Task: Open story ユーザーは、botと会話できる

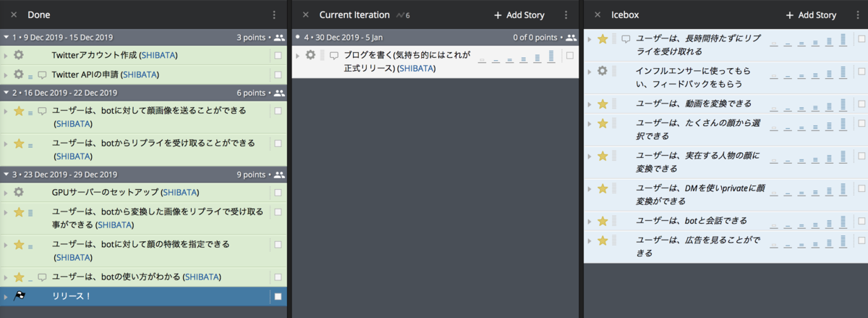Action: 692,221
